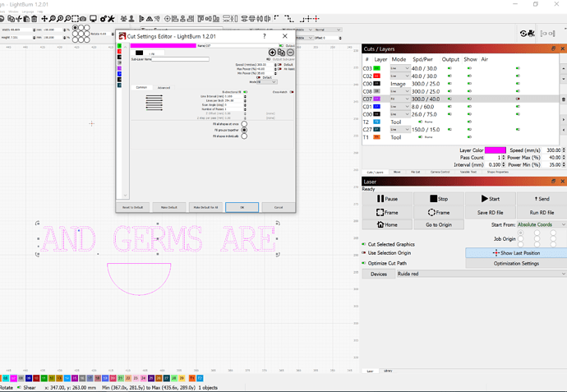
Task: Click the Delete trash can icon
Action: coord(34,18)
